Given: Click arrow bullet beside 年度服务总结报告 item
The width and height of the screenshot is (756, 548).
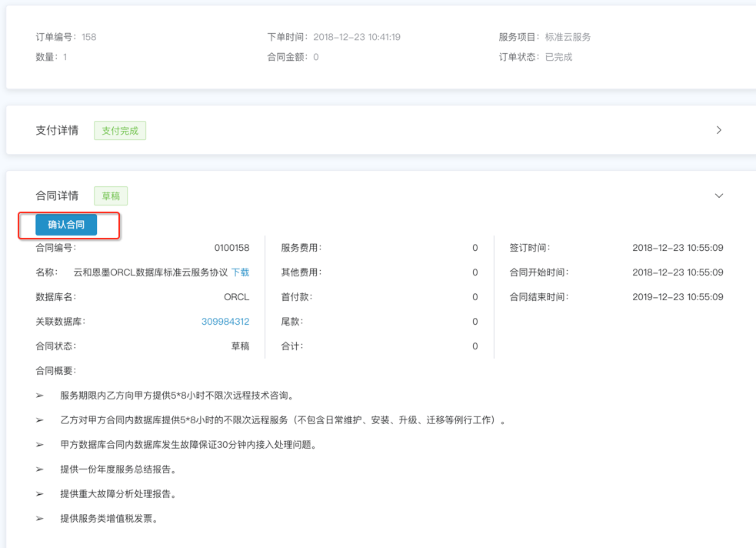Looking at the screenshot, I should (40, 469).
